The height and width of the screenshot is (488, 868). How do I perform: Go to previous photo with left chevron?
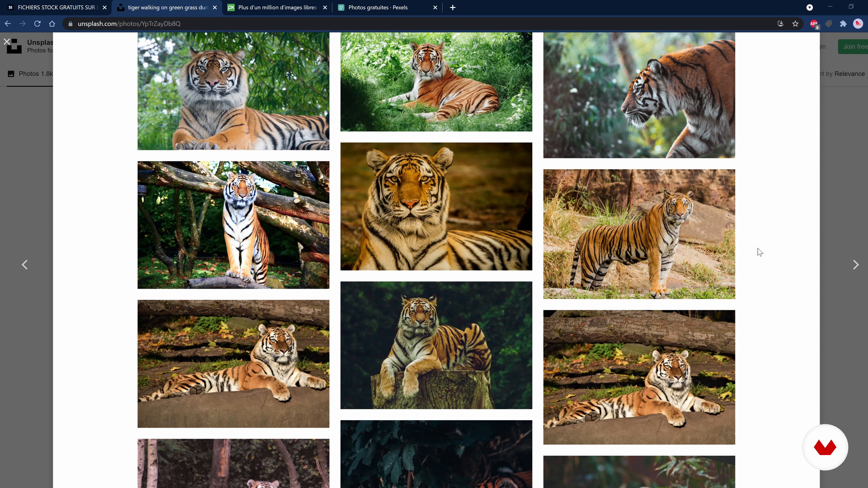[x=25, y=265]
